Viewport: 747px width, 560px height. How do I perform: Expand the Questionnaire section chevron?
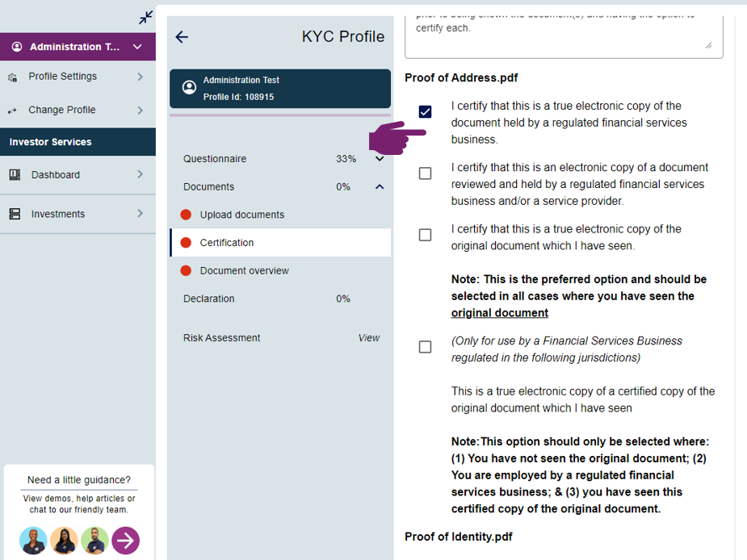tap(380, 159)
